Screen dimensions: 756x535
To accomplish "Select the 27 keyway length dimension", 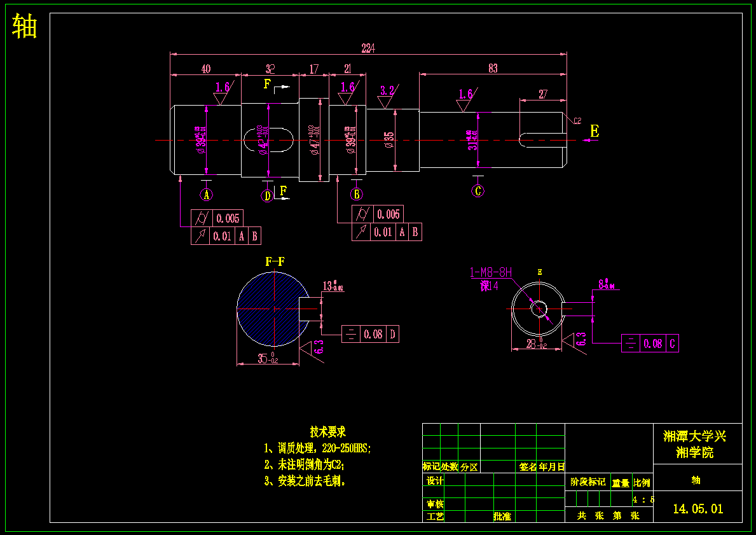I will 543,94.
